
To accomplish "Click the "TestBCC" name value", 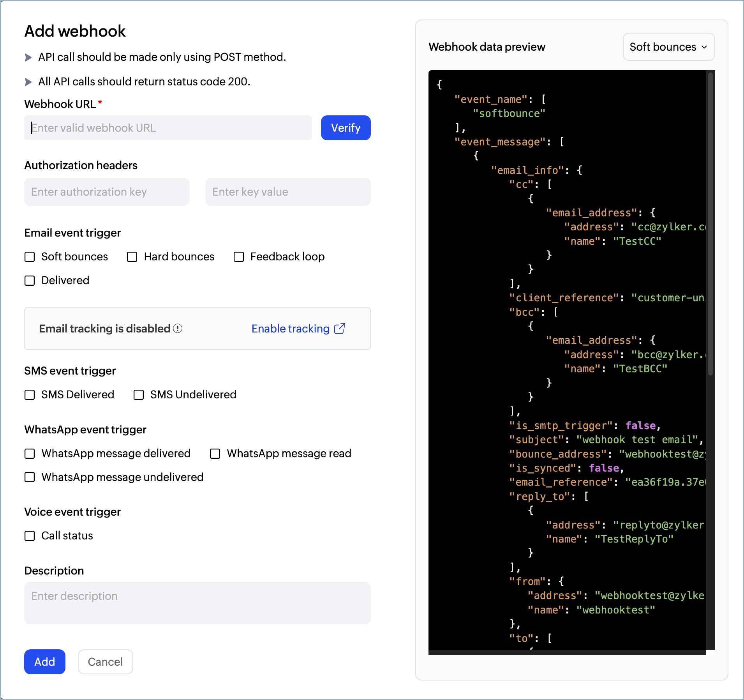I will point(640,369).
